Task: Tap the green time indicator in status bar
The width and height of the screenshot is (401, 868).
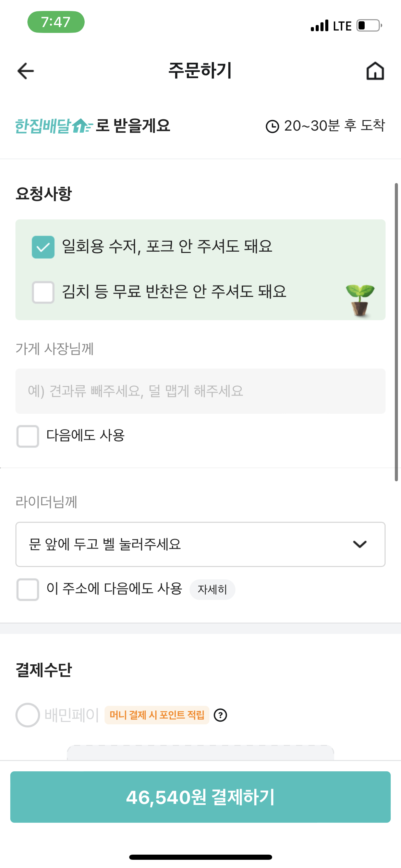Action: pyautogui.click(x=56, y=22)
